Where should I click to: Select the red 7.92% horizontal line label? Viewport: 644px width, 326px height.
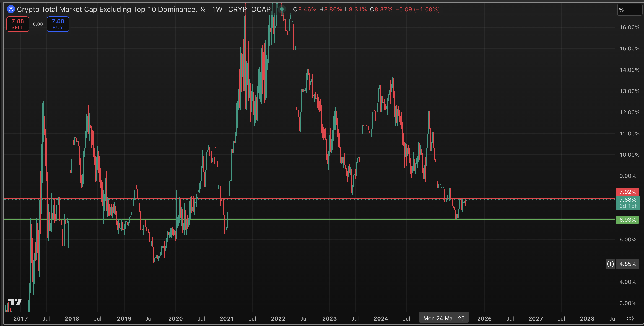628,192
